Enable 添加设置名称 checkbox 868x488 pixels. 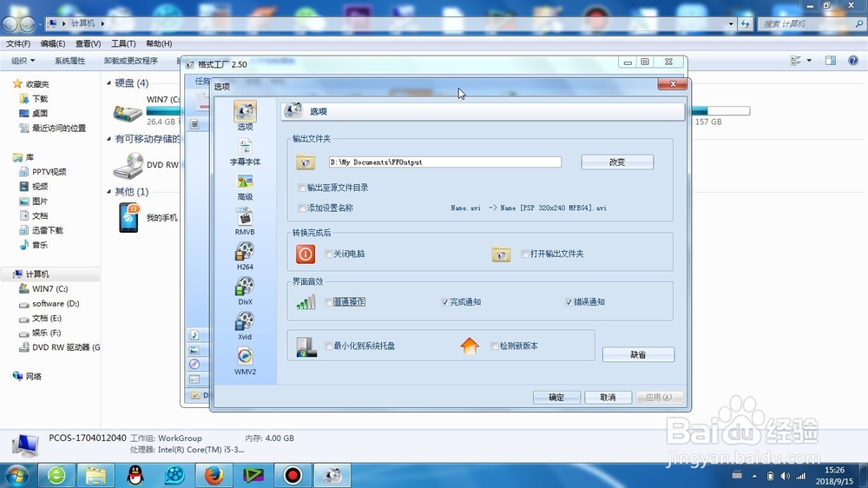(302, 208)
